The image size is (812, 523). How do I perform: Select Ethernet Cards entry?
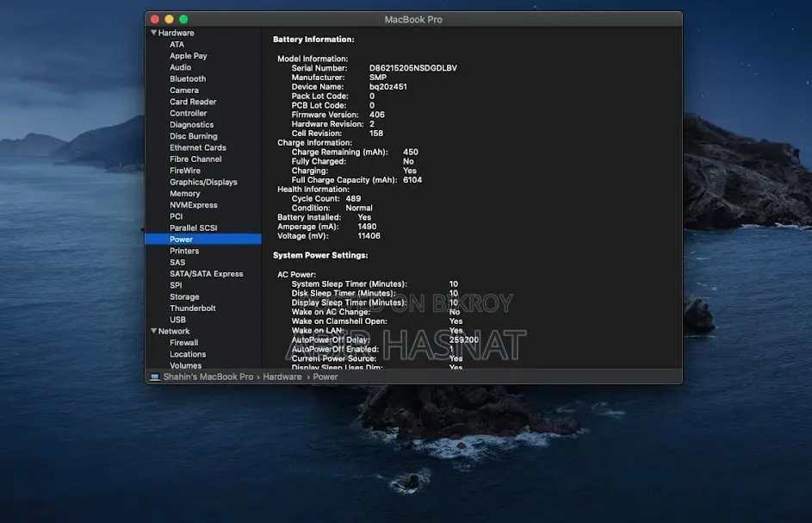tap(198, 147)
